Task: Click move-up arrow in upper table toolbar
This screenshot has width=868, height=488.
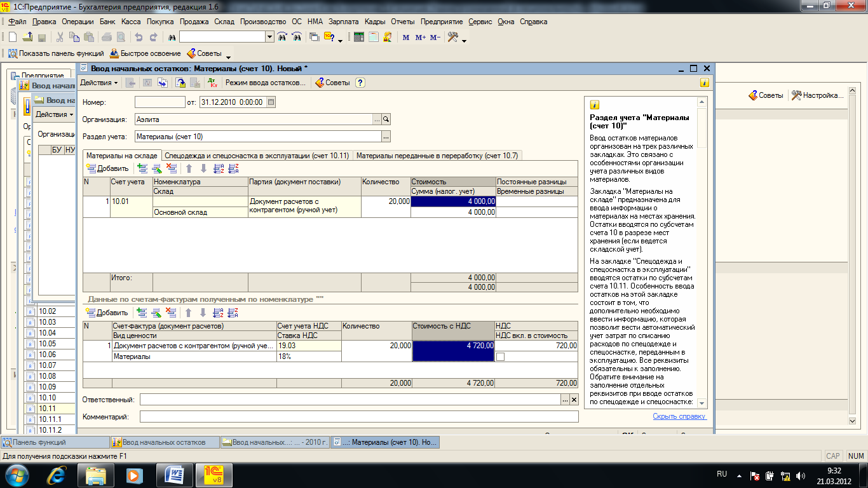Action: [x=189, y=168]
